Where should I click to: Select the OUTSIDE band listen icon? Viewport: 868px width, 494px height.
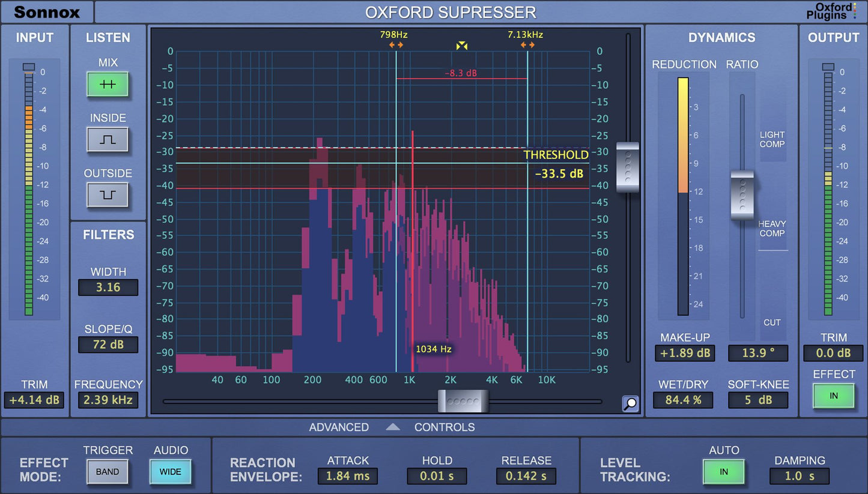[x=108, y=194]
